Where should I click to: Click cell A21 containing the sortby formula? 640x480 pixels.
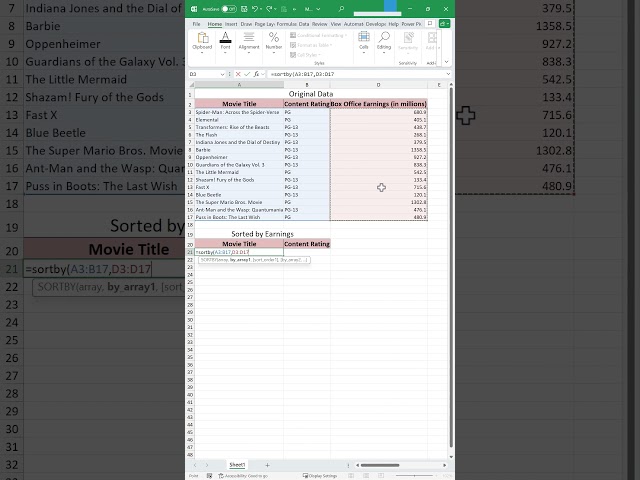point(239,252)
